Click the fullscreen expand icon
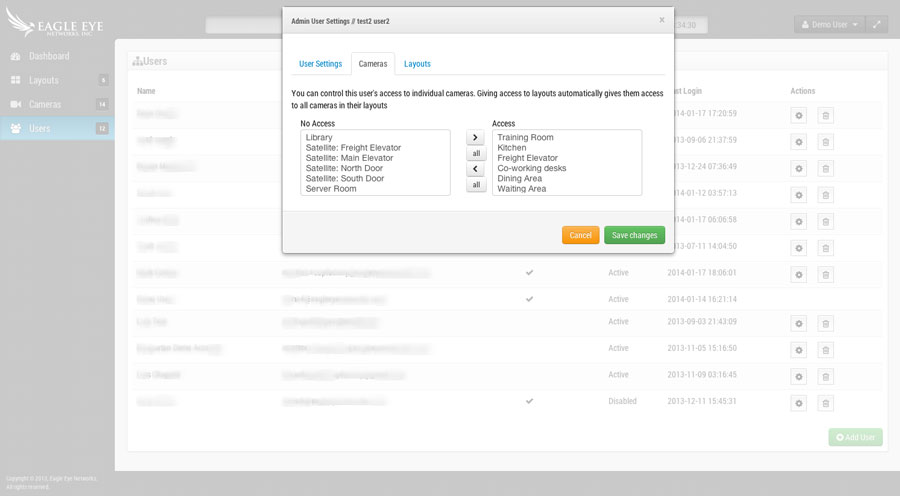The width and height of the screenshot is (900, 496). tap(876, 24)
